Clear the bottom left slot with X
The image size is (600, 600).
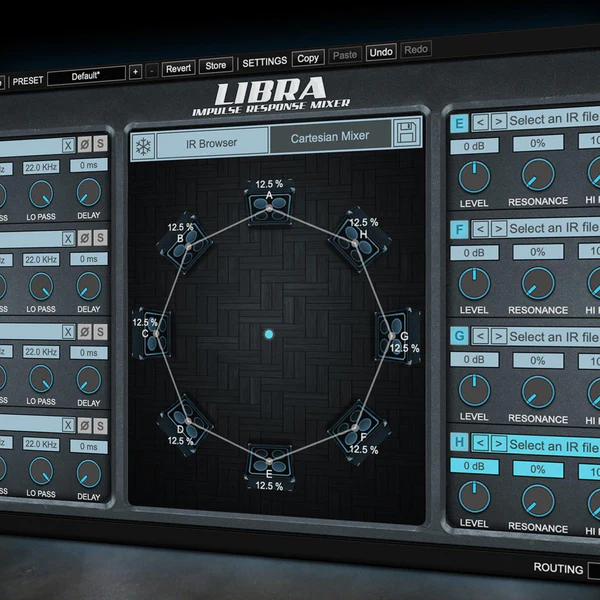point(68,425)
